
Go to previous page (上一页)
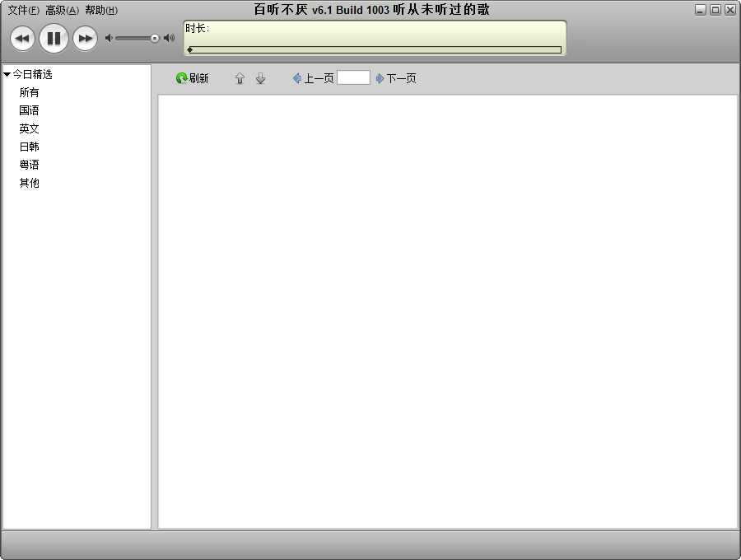tap(314, 78)
